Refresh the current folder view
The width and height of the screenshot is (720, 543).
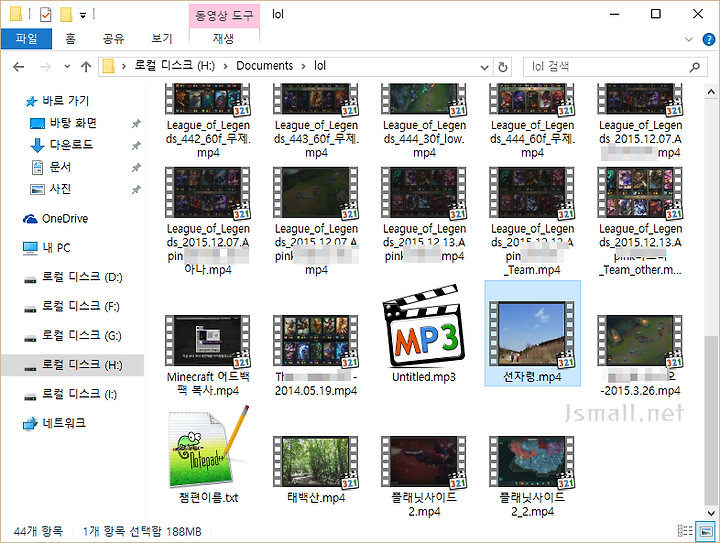pos(503,67)
